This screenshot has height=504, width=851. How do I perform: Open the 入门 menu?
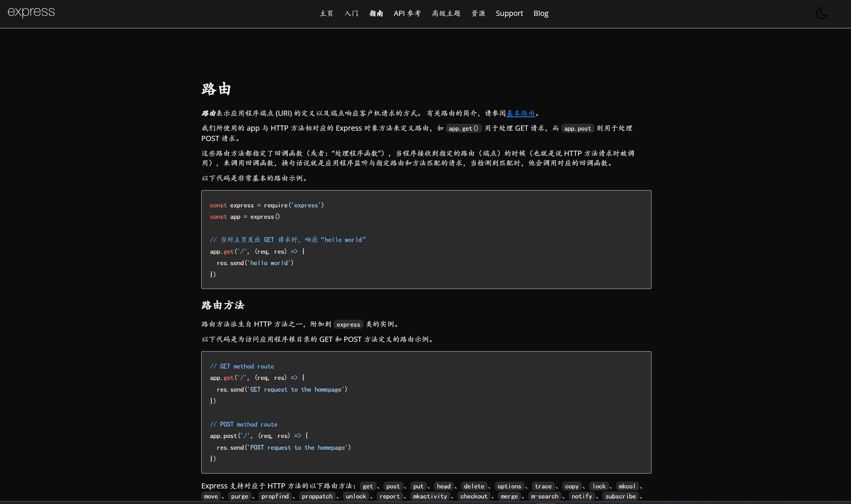[351, 13]
